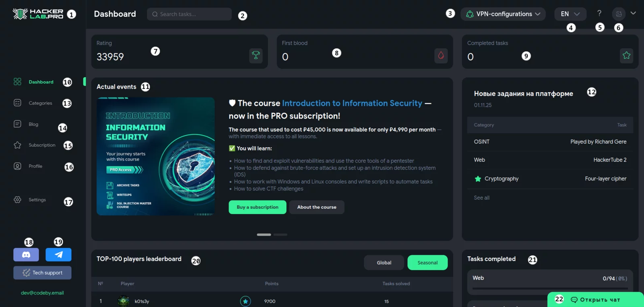Click the OSINT task row
The height and width of the screenshot is (307, 644).
pyautogui.click(x=550, y=142)
